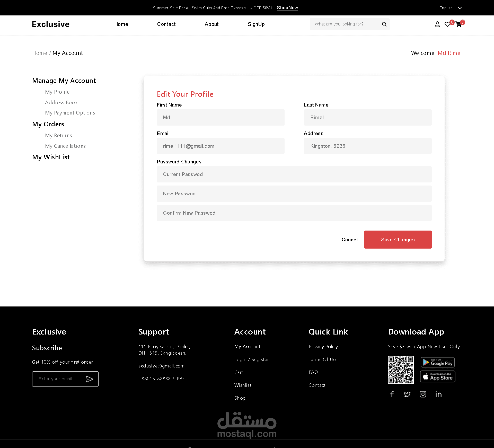Open the Twitter social icon
This screenshot has width=494, height=448.
coord(407,394)
